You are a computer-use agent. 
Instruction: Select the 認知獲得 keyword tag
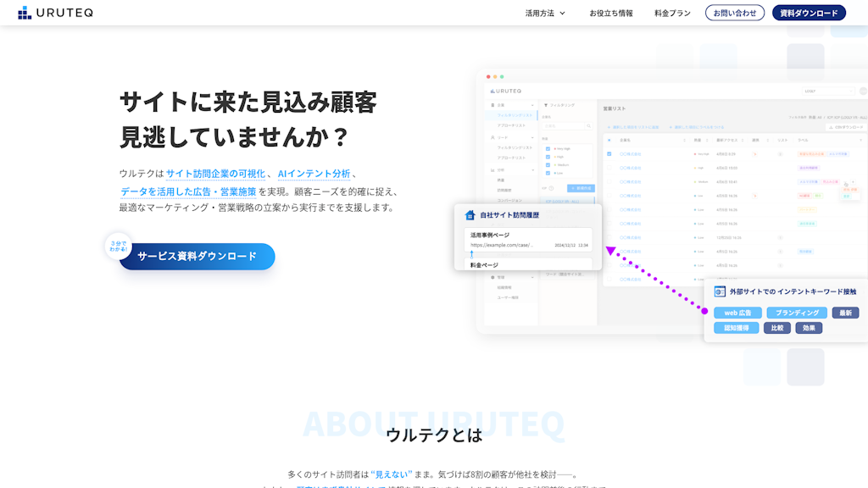(737, 328)
